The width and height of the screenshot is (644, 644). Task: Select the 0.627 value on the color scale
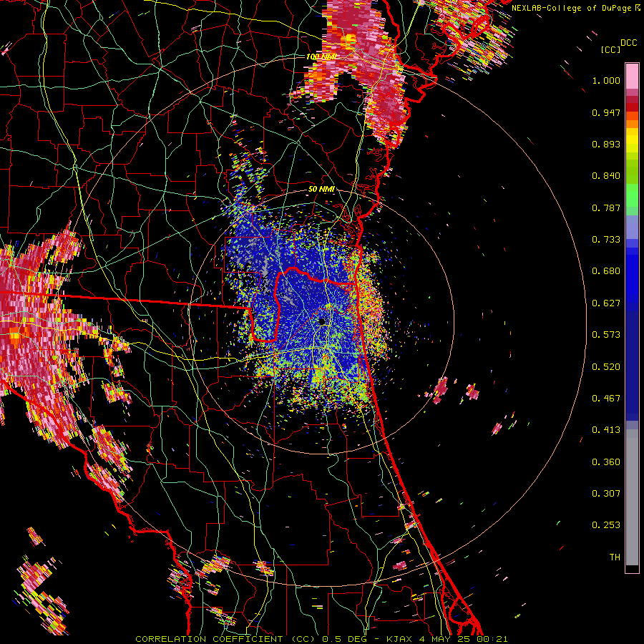(606, 303)
